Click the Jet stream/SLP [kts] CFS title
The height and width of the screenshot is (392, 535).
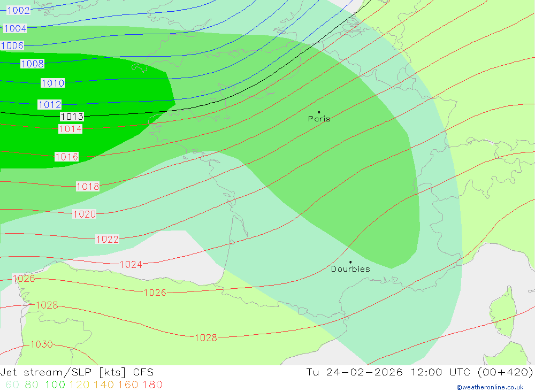point(77,372)
